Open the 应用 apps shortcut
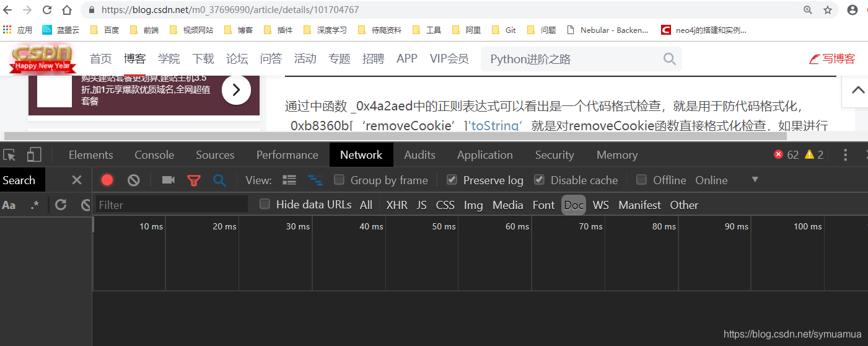This screenshot has height=346, width=868. point(17,30)
